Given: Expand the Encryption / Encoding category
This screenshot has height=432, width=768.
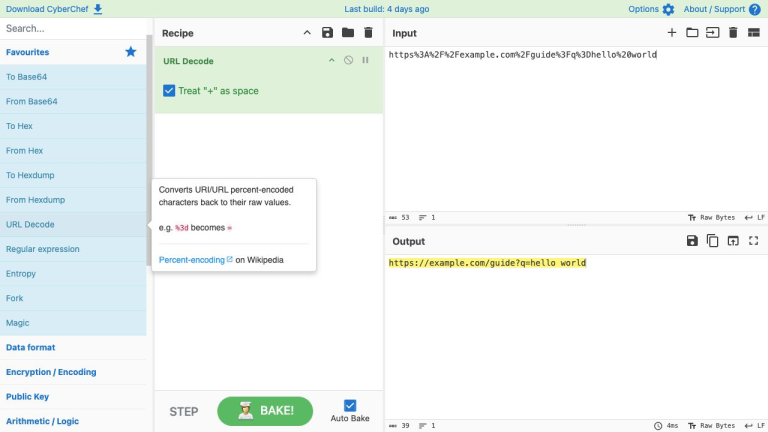Looking at the screenshot, I should pyautogui.click(x=73, y=372).
